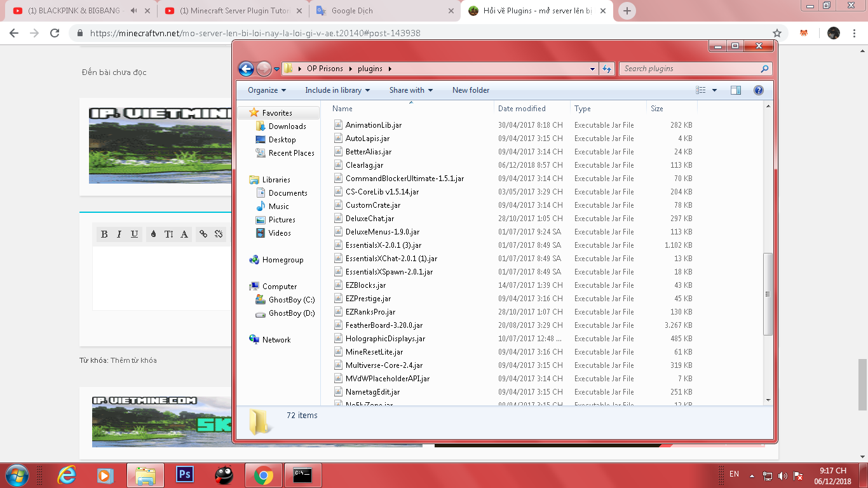The width and height of the screenshot is (868, 488).
Task: Toggle underline formatting in the post editor
Action: point(135,234)
